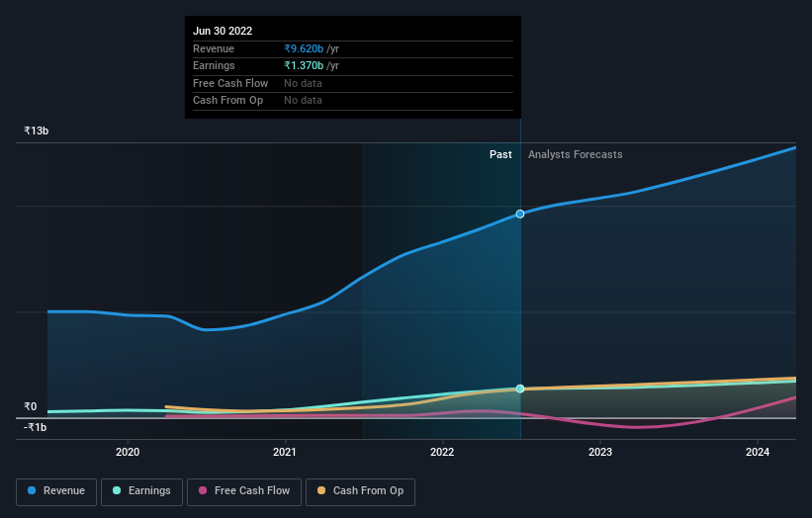The height and width of the screenshot is (518, 812).
Task: Click the teal Earnings legend dot
Action: point(117,490)
